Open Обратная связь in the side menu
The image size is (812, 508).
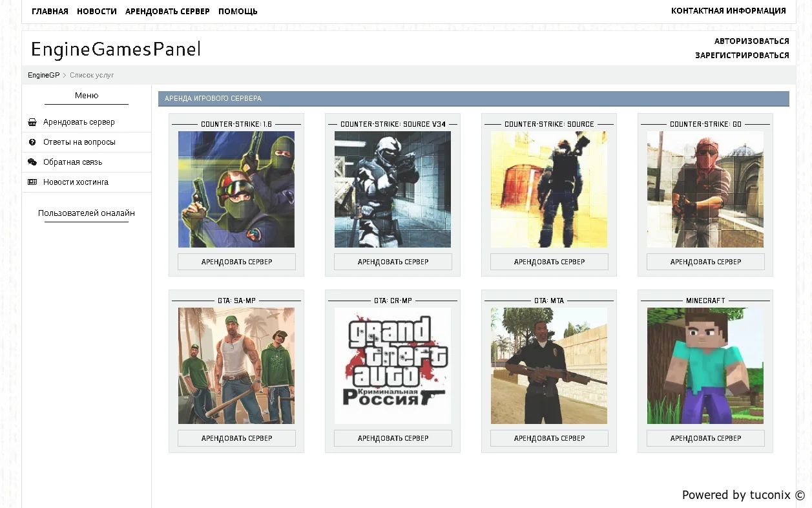[72, 162]
